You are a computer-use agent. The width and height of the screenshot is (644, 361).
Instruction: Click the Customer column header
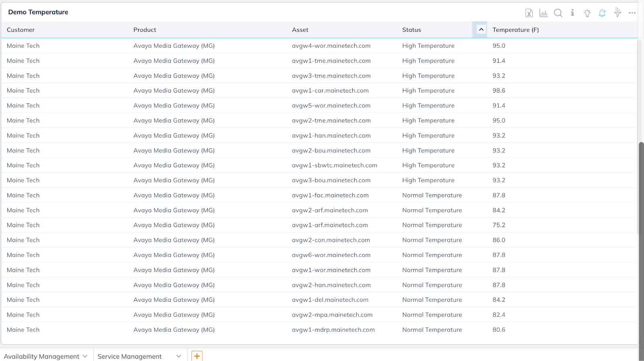click(x=21, y=30)
